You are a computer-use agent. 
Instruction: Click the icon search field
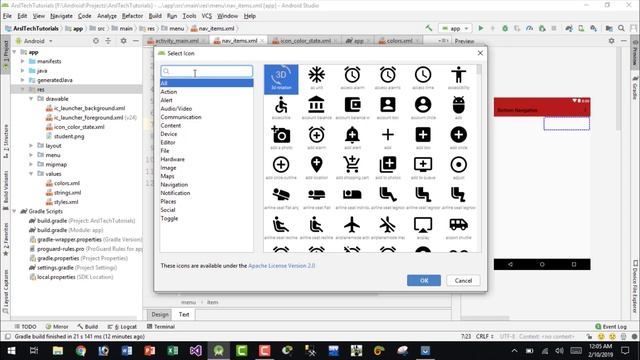tap(207, 71)
